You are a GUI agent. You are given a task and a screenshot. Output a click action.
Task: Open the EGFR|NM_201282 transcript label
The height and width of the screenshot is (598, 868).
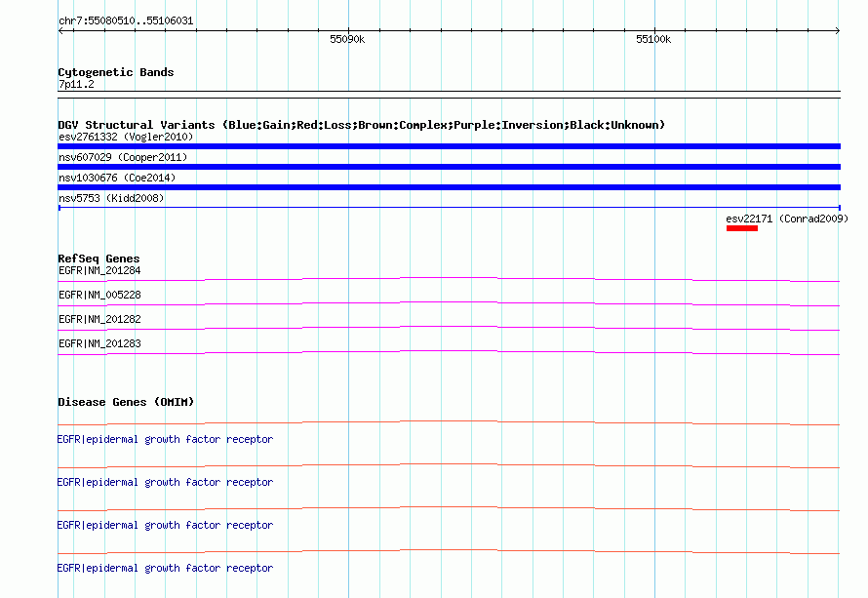point(99,320)
